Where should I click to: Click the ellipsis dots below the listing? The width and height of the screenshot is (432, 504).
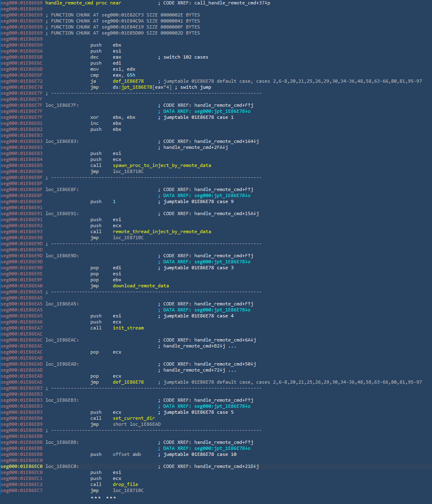[103, 498]
